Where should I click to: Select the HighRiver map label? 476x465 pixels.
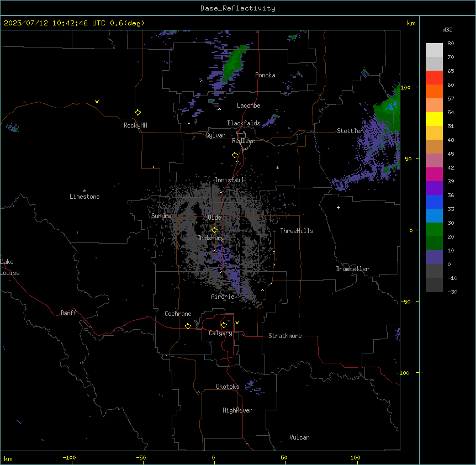click(237, 410)
